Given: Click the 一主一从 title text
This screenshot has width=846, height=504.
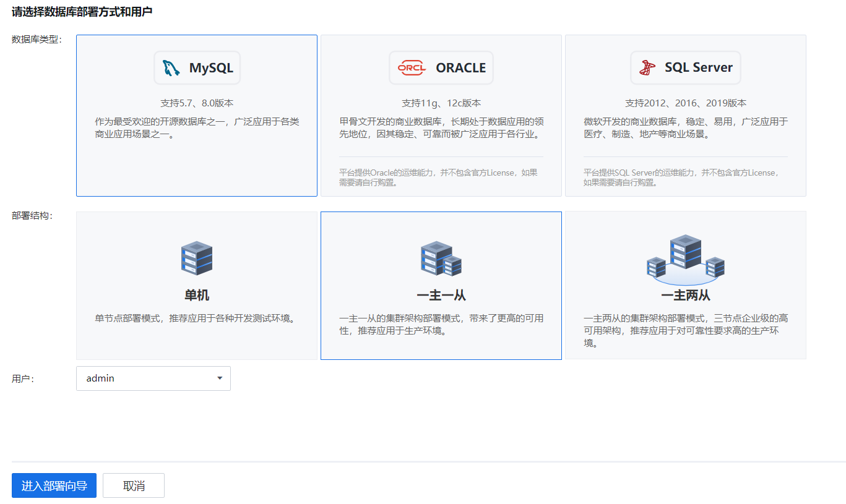Looking at the screenshot, I should (441, 296).
